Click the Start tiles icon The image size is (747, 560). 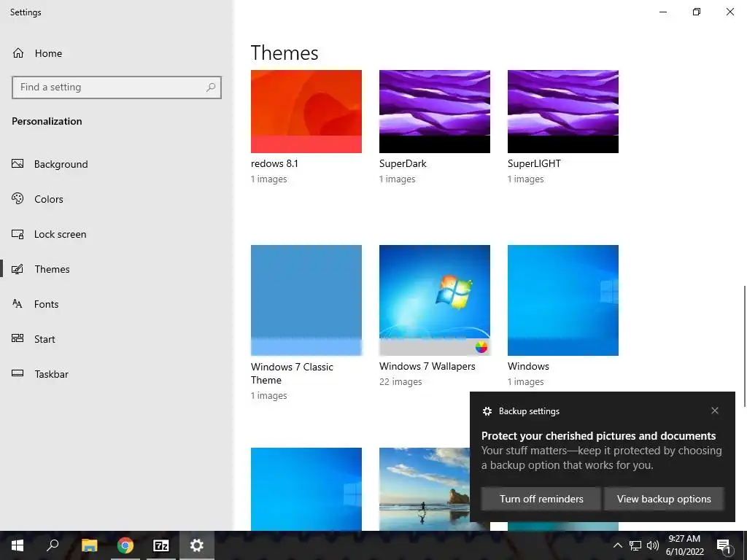point(18,338)
